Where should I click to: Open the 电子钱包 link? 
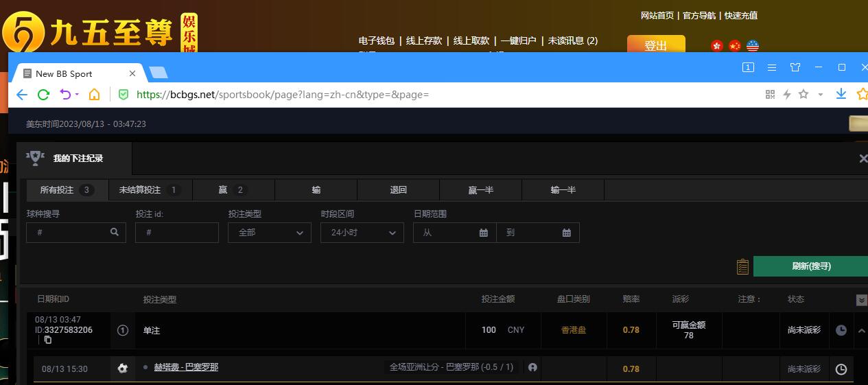(377, 41)
